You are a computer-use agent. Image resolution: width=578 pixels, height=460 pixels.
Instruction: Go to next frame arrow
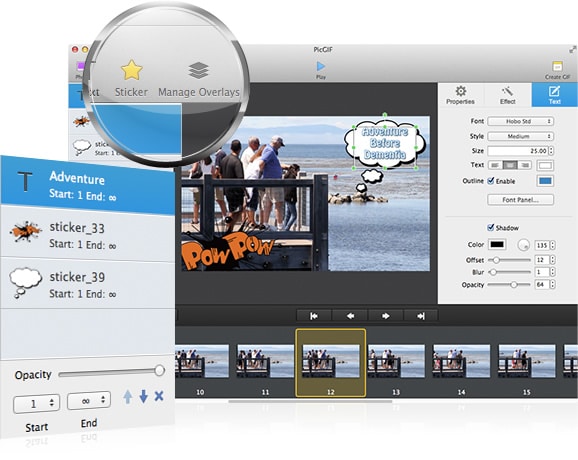386,316
